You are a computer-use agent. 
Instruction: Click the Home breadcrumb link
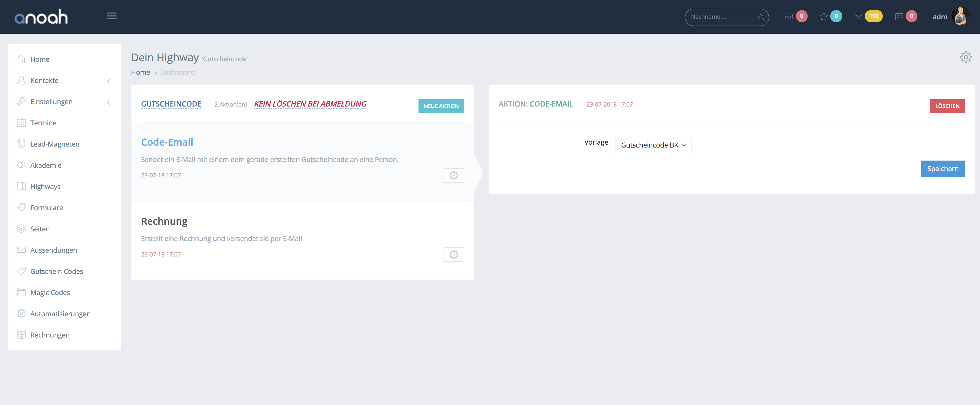click(140, 72)
